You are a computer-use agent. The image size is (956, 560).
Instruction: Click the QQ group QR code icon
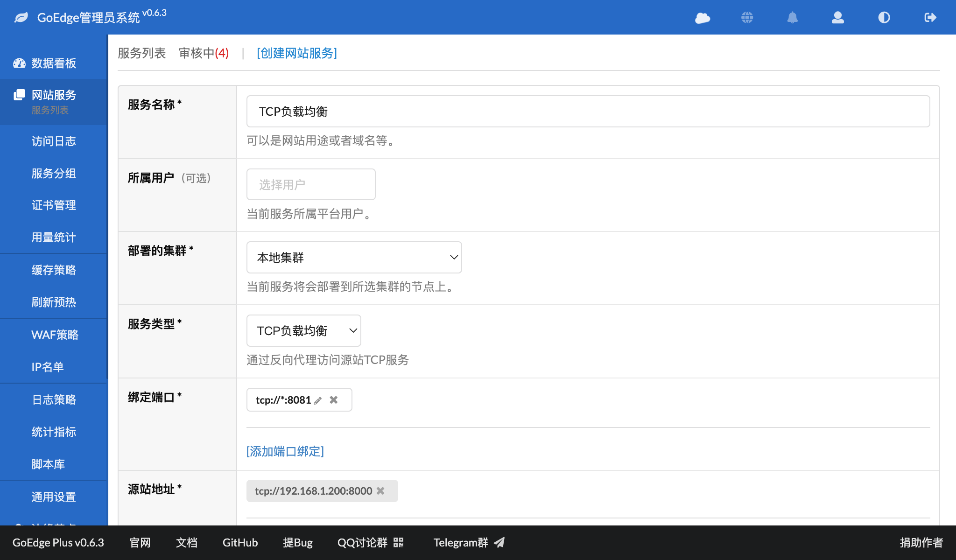(x=398, y=542)
